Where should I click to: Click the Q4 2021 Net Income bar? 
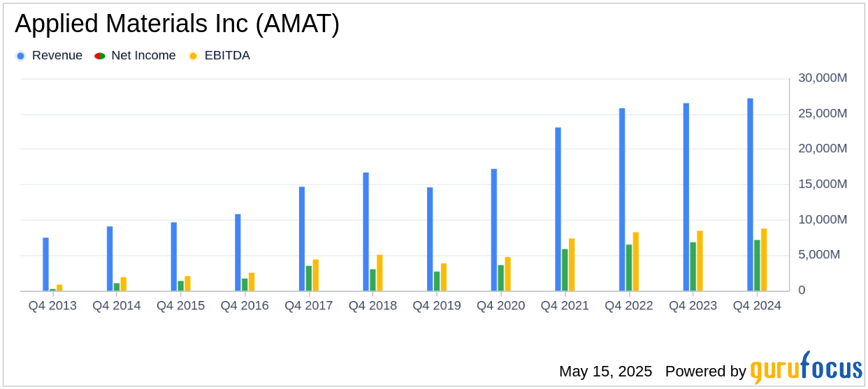pos(565,270)
